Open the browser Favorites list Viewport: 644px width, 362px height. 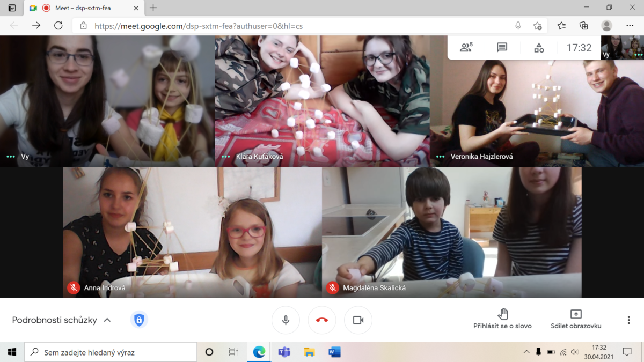(561, 26)
